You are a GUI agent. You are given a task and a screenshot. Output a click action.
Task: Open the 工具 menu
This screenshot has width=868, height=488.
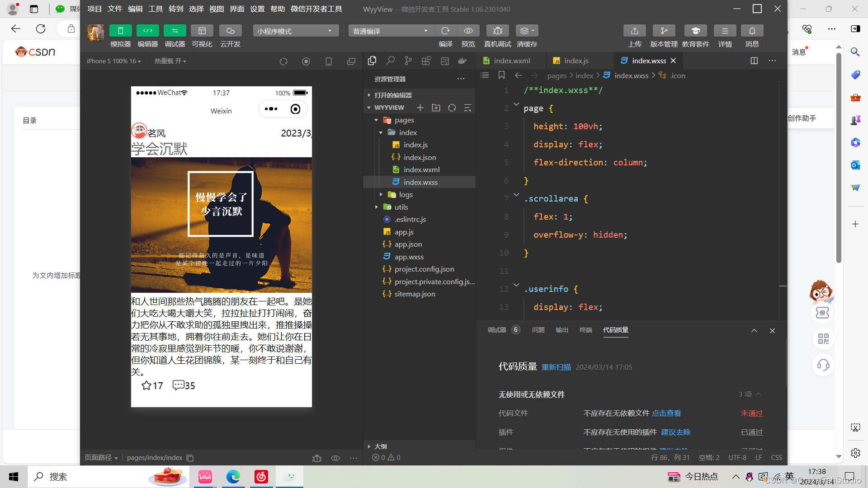tap(156, 9)
